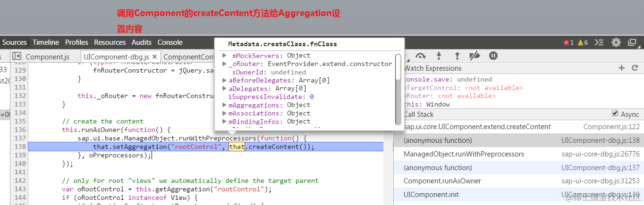Switch to the Timeline panel
Viewport: 644px width, 205px height.
(x=46, y=42)
